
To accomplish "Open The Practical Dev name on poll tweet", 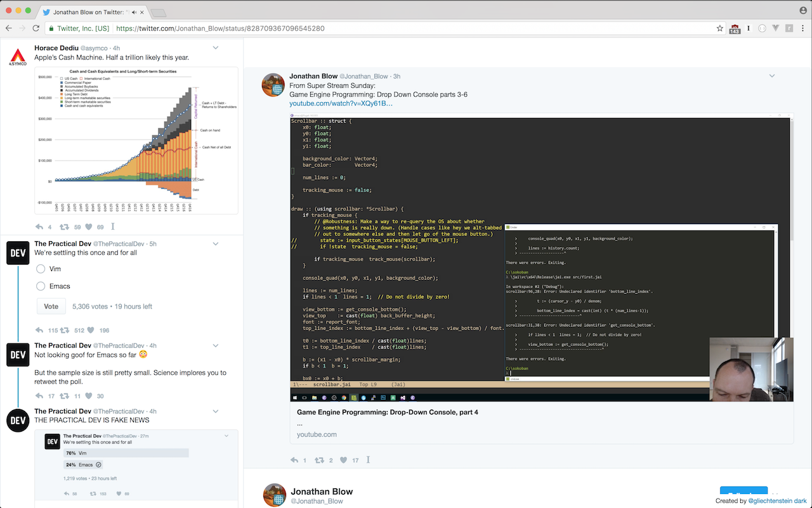I will (62, 244).
